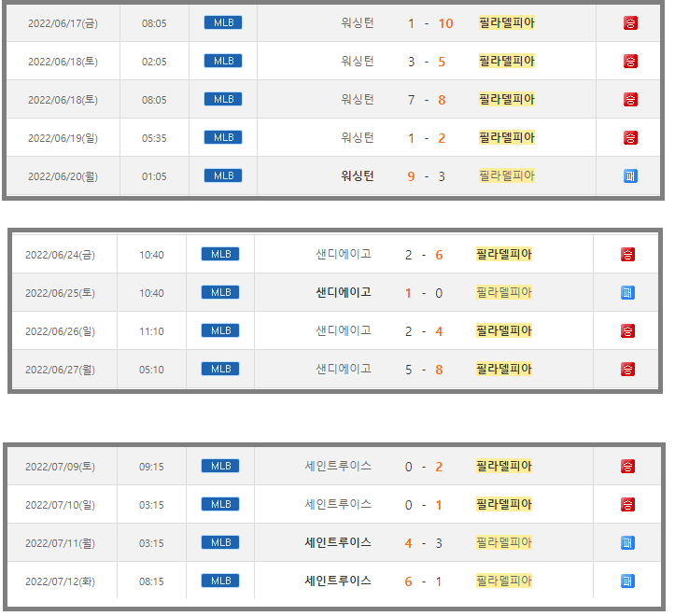Click the red win icon for the 2022/06/19 game
Screen dimensions: 675x616
[630, 137]
